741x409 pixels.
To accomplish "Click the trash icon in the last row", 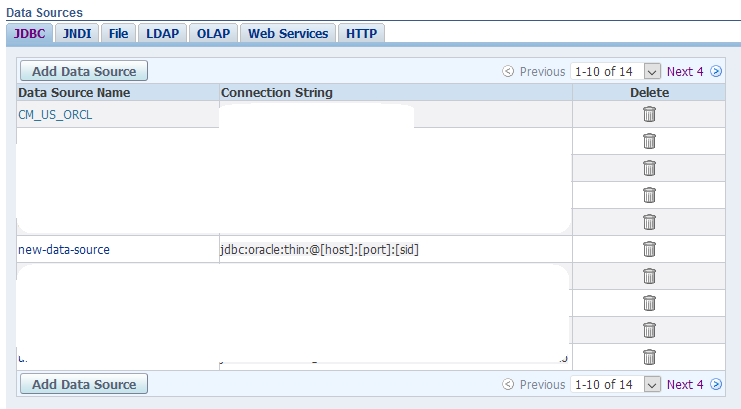I will 649,357.
